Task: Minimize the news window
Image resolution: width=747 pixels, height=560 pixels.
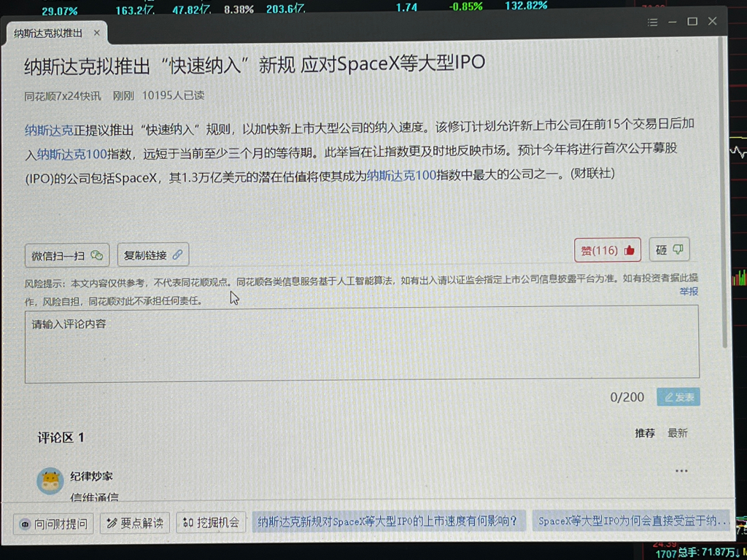Action: tap(673, 22)
